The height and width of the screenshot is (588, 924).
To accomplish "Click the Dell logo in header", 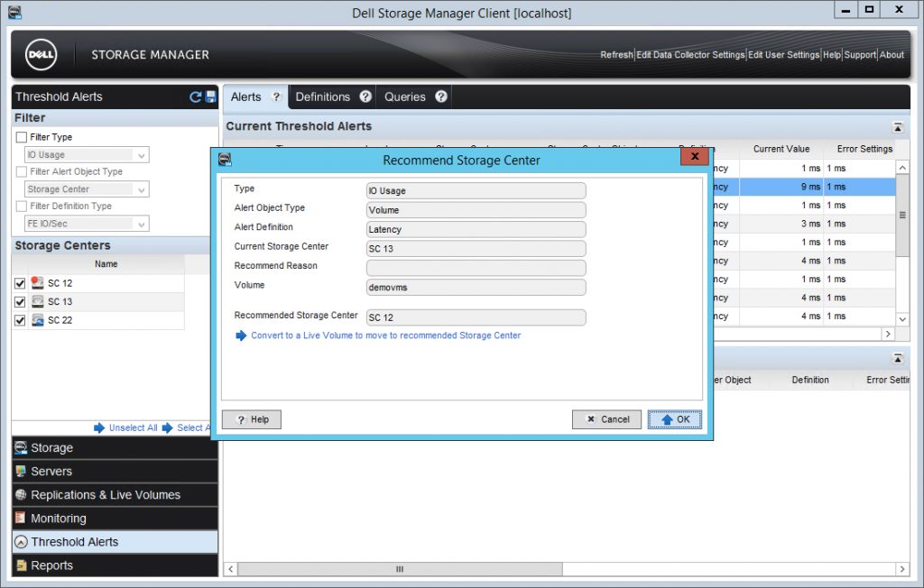I will pyautogui.click(x=42, y=55).
